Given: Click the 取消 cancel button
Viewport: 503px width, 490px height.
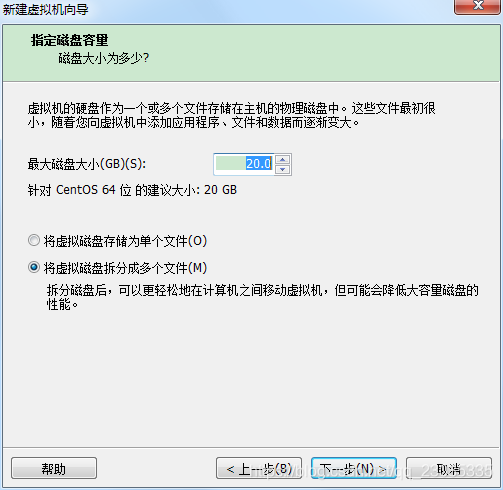Looking at the screenshot, I should pyautogui.click(x=449, y=468).
